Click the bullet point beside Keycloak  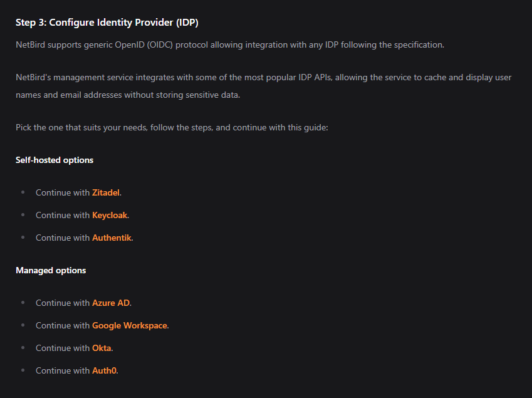tap(23, 215)
